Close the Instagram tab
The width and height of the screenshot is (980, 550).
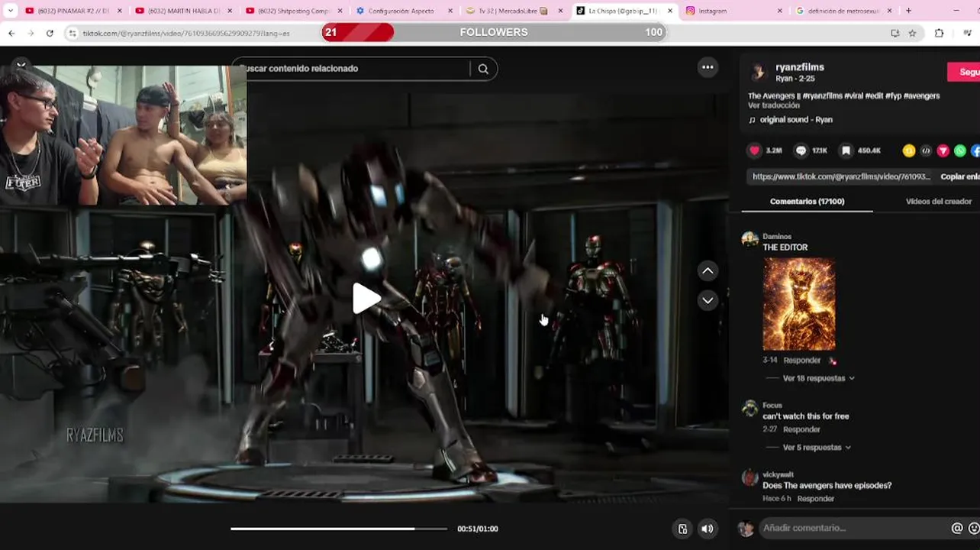pos(779,11)
